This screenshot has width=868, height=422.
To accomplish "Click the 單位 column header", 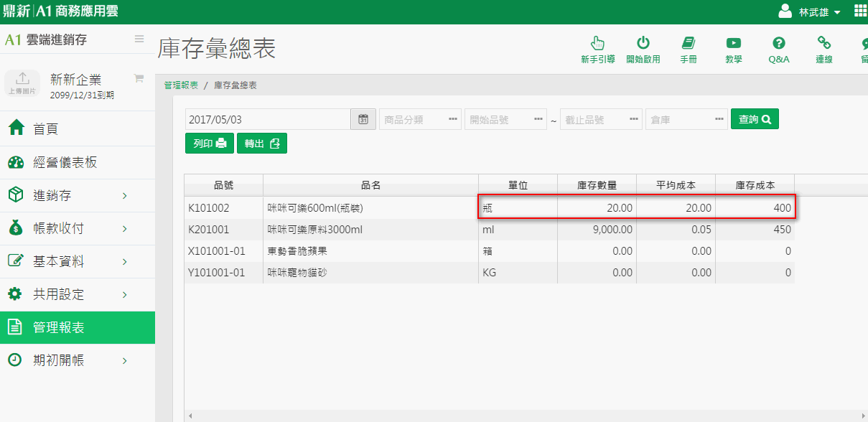I will [518, 185].
